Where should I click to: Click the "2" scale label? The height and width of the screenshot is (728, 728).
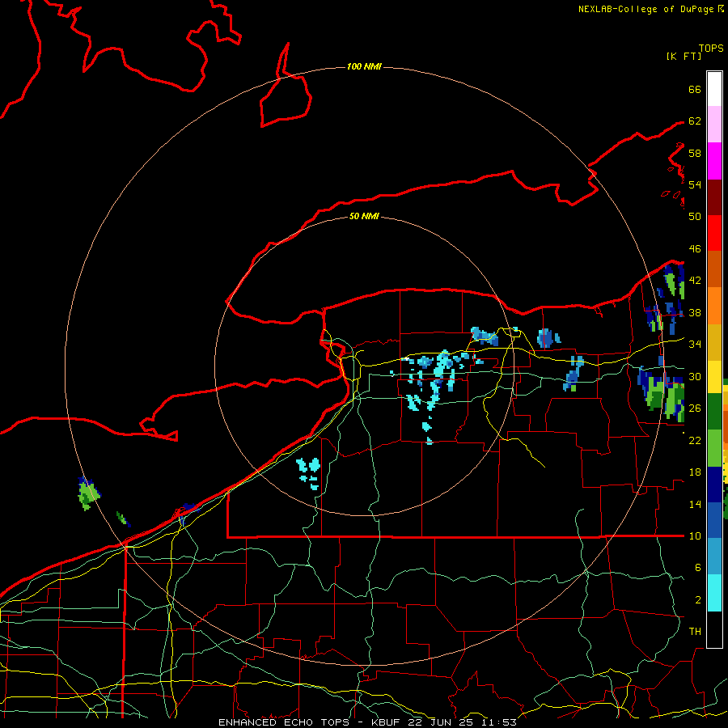click(x=697, y=600)
